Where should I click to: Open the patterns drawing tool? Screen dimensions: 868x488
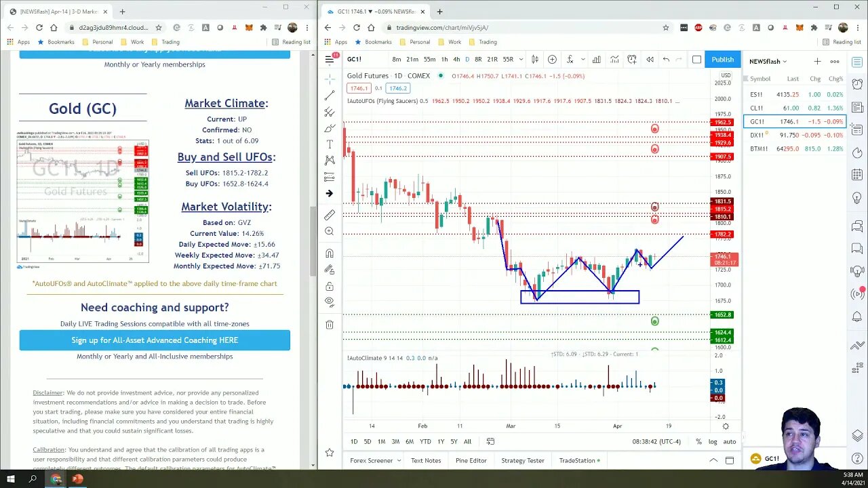point(330,161)
